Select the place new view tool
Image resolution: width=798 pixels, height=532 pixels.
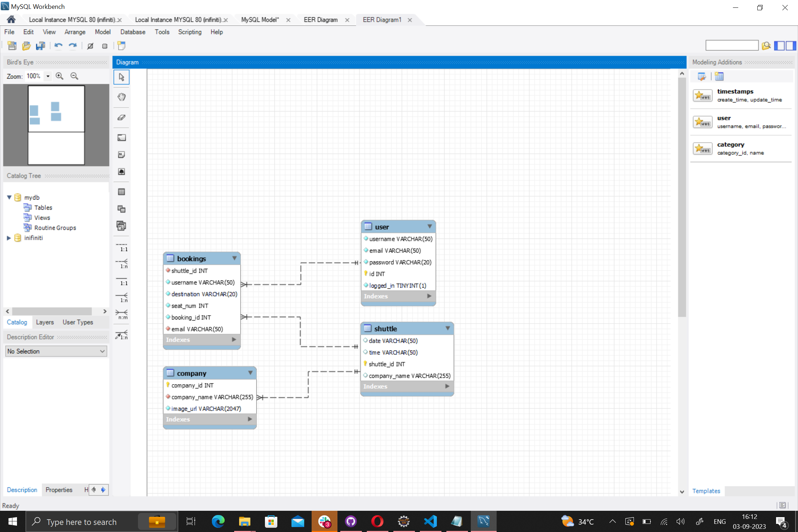(121, 209)
